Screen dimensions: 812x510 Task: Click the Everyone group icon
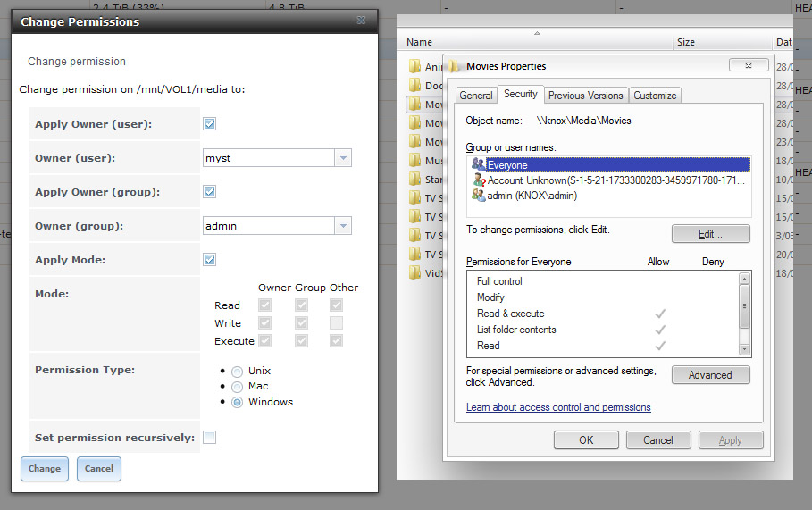(478, 164)
